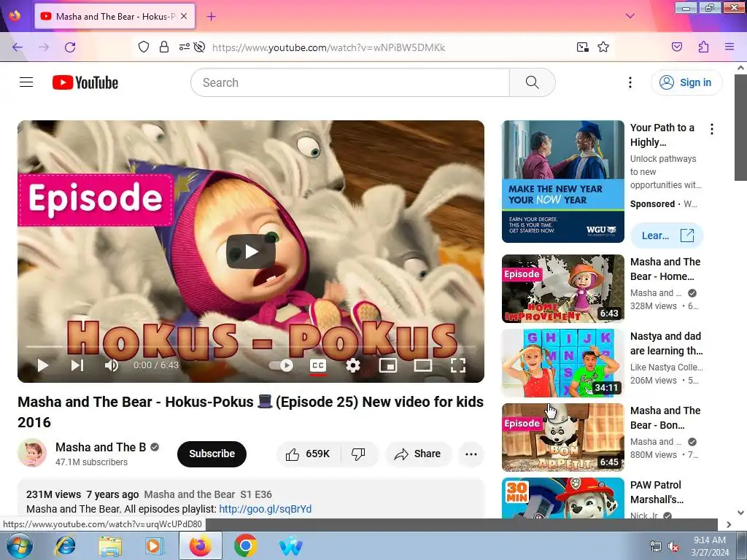Screen dimensions: 747x560
Task: Switch to theater mode icon
Action: [422, 365]
